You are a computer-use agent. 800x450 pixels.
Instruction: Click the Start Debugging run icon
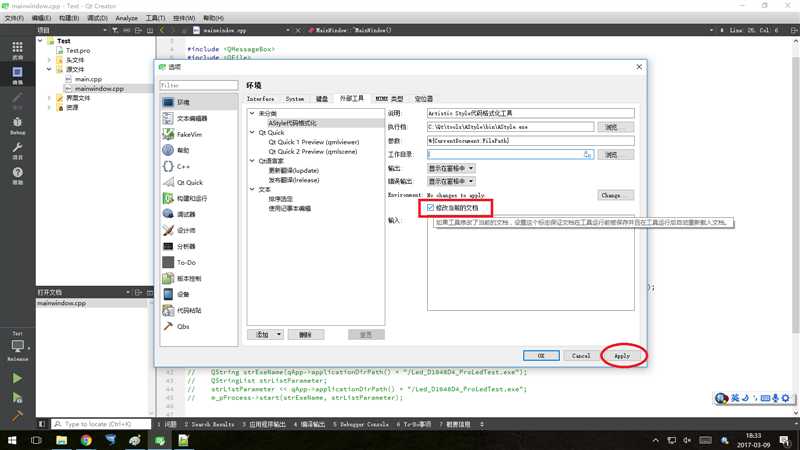pyautogui.click(x=17, y=397)
